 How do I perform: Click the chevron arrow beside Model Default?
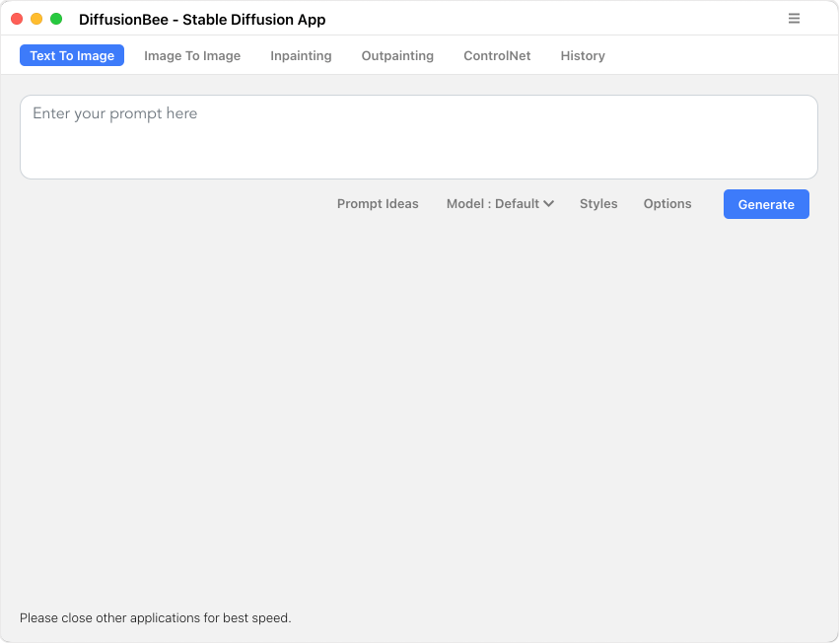548,204
